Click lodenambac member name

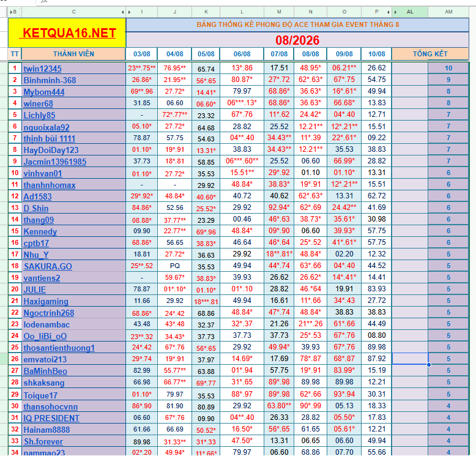(x=46, y=325)
